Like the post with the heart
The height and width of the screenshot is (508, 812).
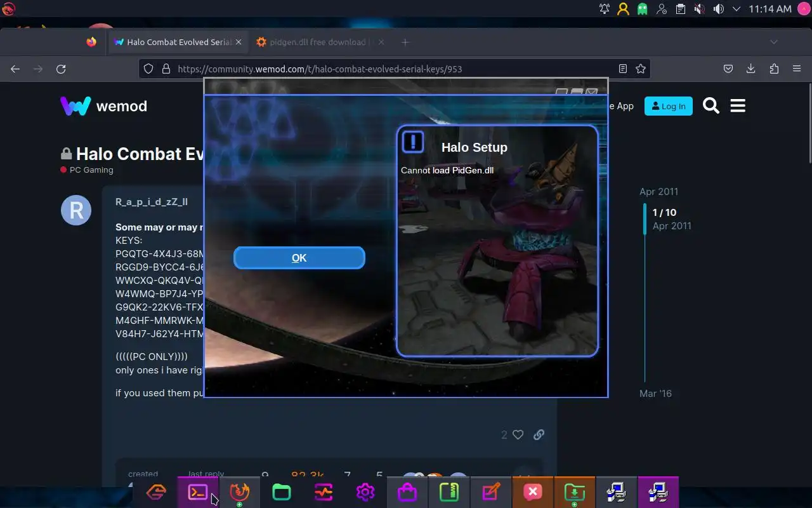[518, 435]
